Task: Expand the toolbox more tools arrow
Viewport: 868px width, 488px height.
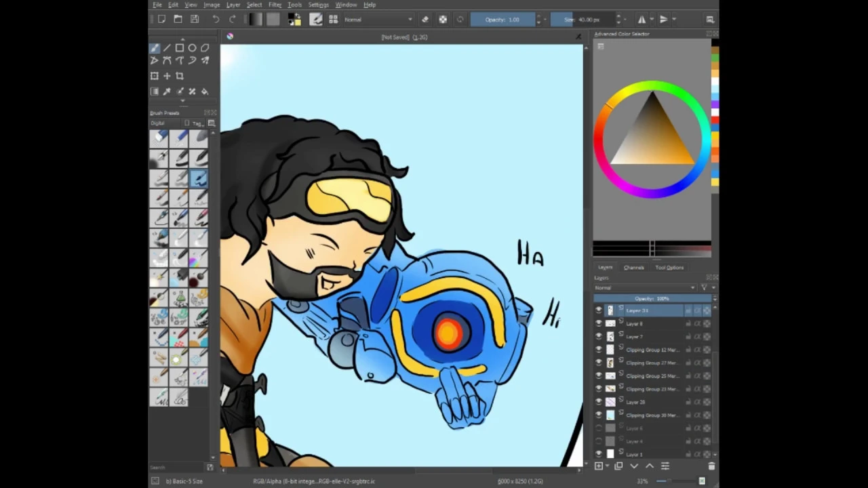Action: 182,101
